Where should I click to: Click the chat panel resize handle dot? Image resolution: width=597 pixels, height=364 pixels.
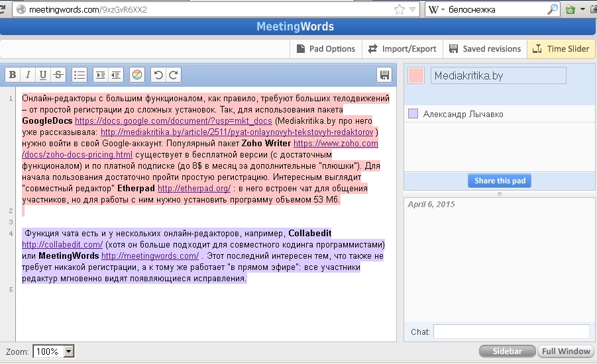tap(500, 194)
